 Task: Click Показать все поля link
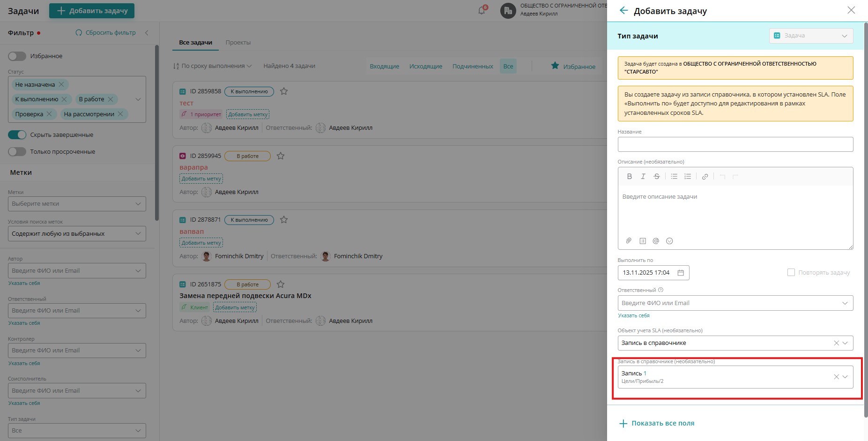(x=662, y=423)
